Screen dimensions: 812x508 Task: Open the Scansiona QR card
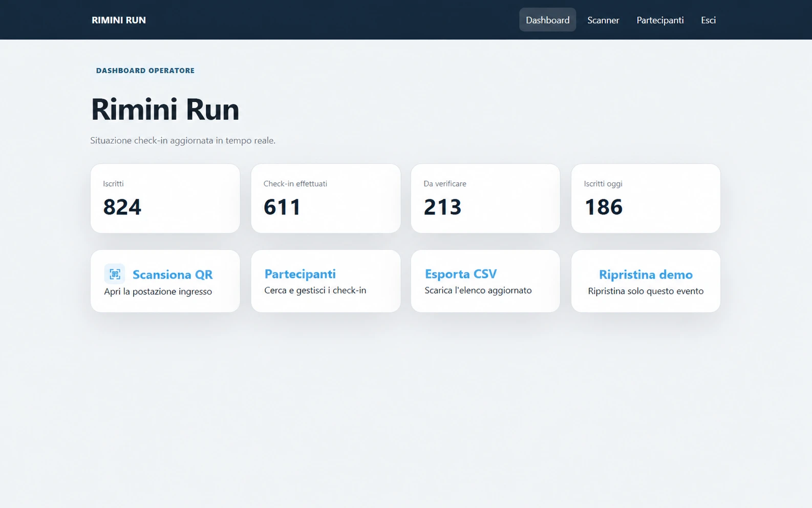click(165, 281)
